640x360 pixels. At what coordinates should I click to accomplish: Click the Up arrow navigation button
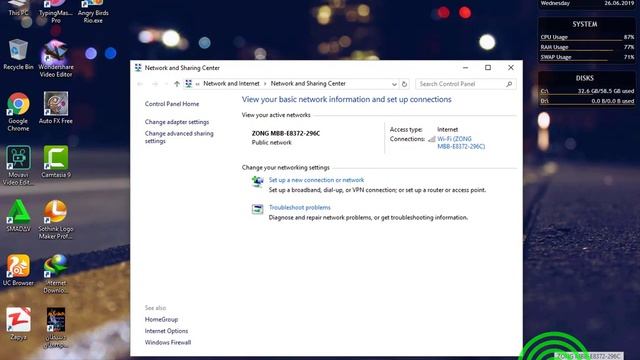pos(177,84)
